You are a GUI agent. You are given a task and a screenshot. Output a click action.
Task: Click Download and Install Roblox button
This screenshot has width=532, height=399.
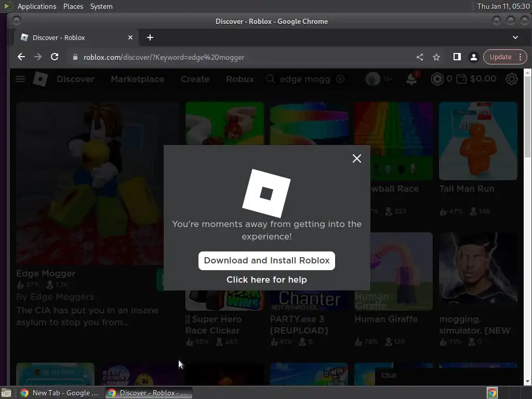pos(267,261)
